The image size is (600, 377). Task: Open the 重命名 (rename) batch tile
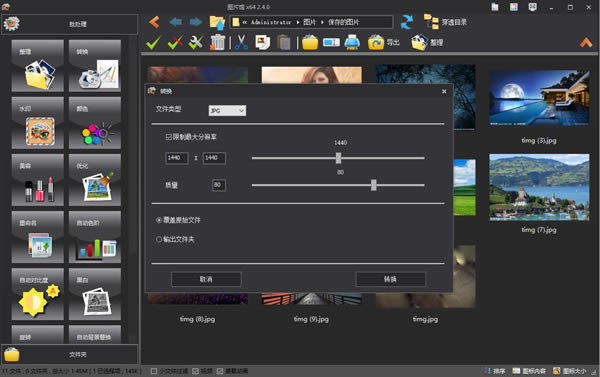38,237
